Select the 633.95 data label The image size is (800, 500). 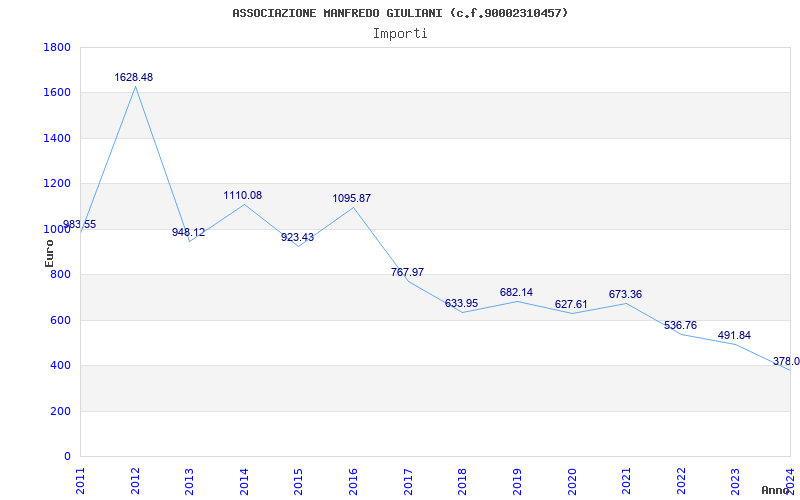click(x=461, y=304)
